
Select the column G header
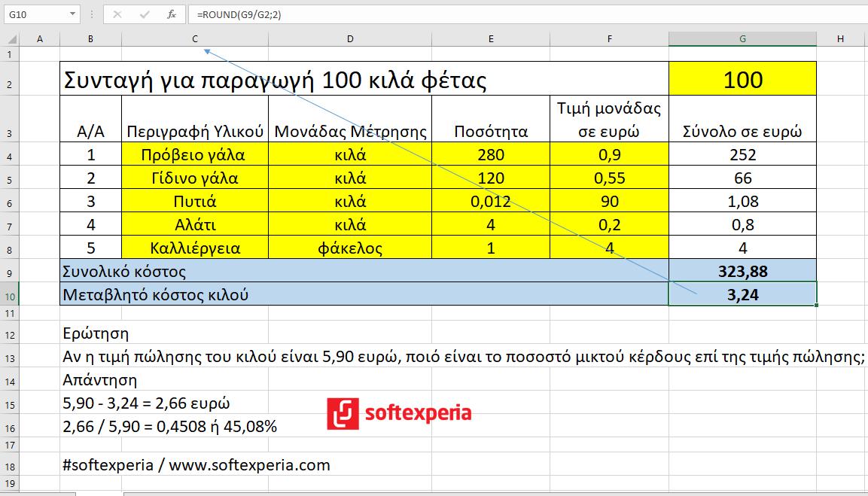point(742,39)
